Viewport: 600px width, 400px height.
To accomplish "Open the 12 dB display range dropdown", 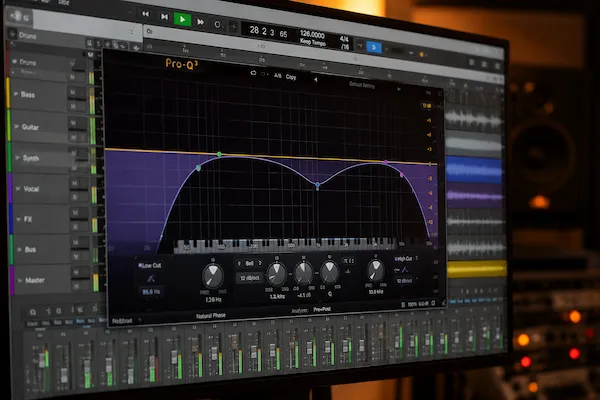I will pyautogui.click(x=427, y=106).
